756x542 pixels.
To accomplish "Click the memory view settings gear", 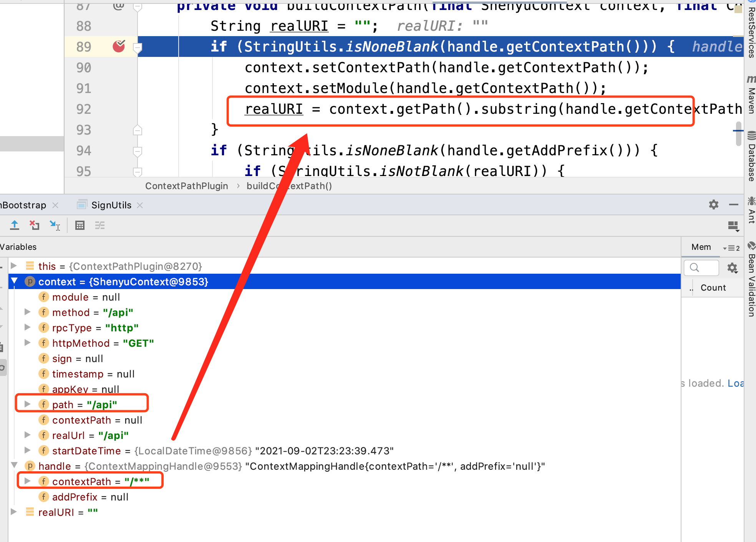I will (x=732, y=268).
